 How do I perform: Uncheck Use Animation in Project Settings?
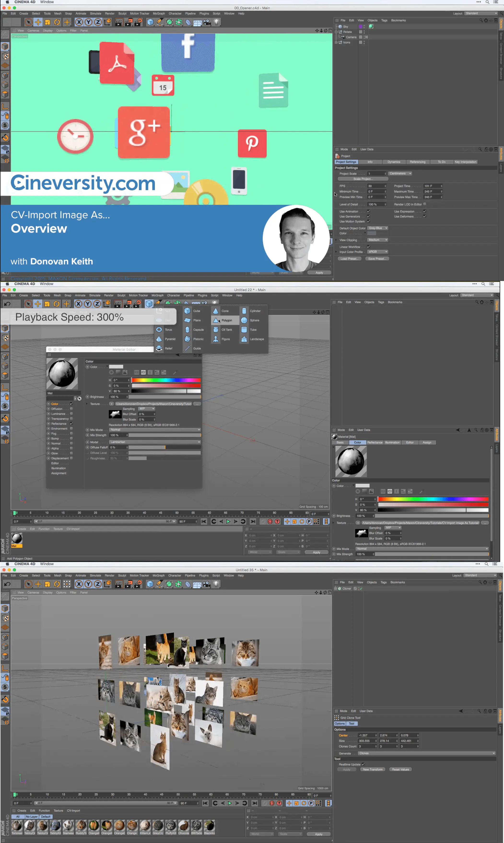[x=369, y=211]
